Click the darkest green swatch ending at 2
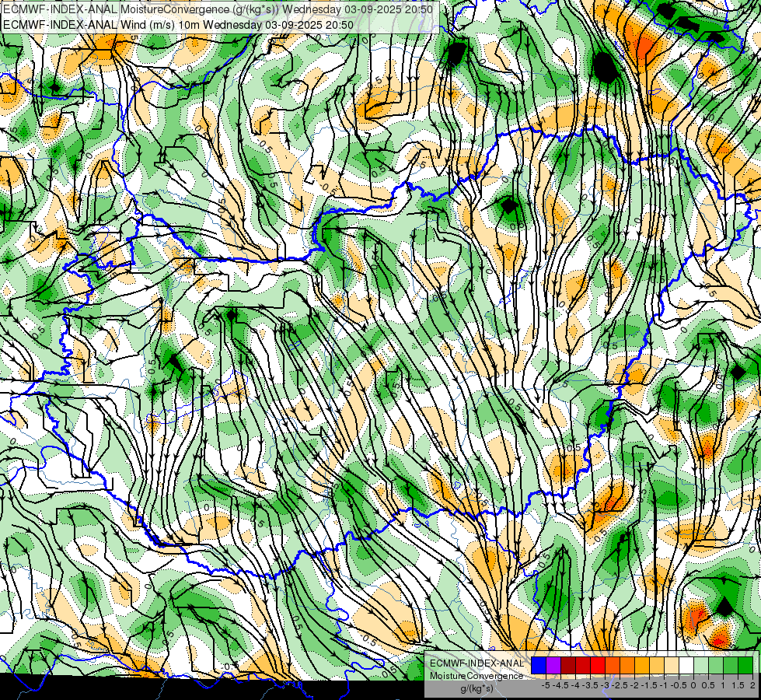This screenshot has width=761, height=700. coord(745,665)
